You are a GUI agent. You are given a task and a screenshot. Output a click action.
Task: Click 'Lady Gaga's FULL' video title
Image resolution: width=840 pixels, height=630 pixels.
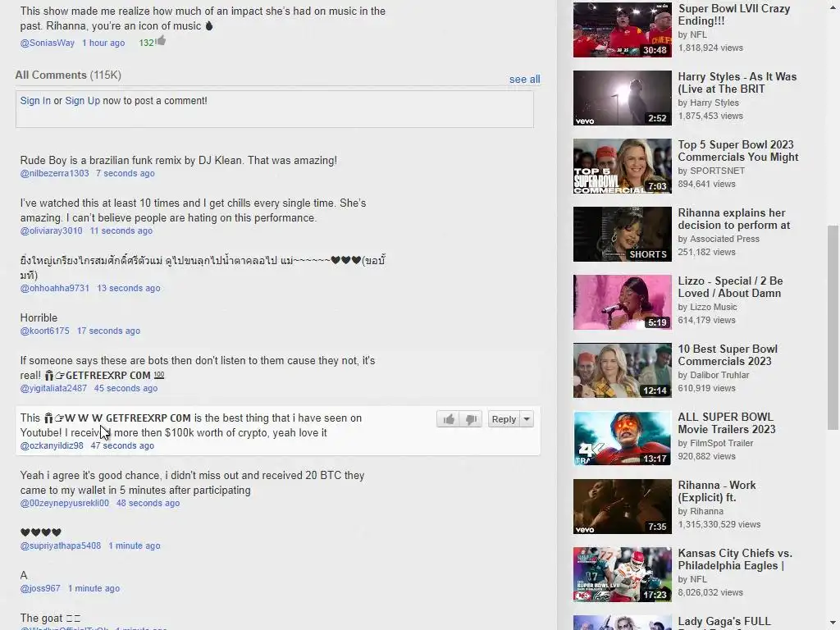pyautogui.click(x=724, y=622)
